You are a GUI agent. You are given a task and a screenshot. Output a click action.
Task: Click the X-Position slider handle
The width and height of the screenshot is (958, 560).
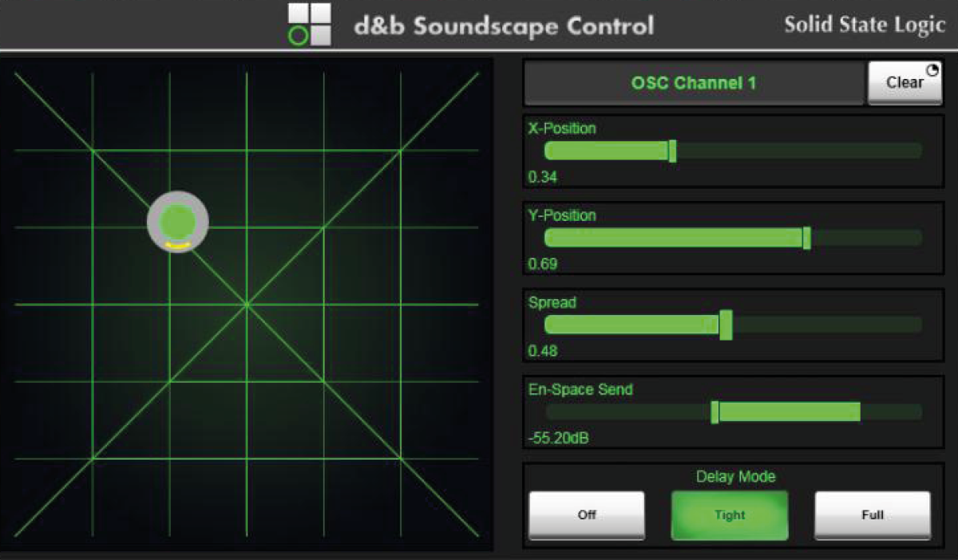click(672, 151)
